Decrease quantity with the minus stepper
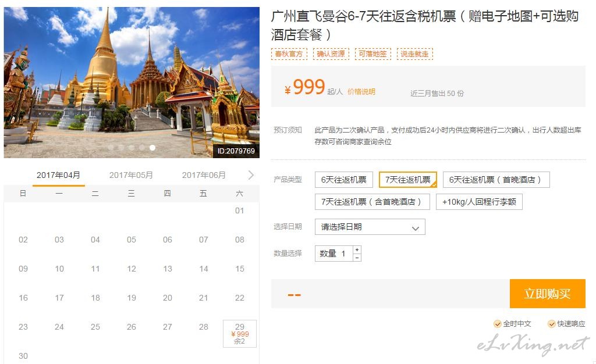The width and height of the screenshot is (596, 364). (x=357, y=258)
